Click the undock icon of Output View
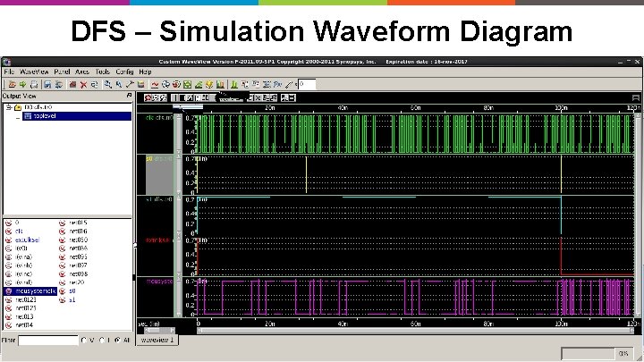 pyautogui.click(x=129, y=96)
